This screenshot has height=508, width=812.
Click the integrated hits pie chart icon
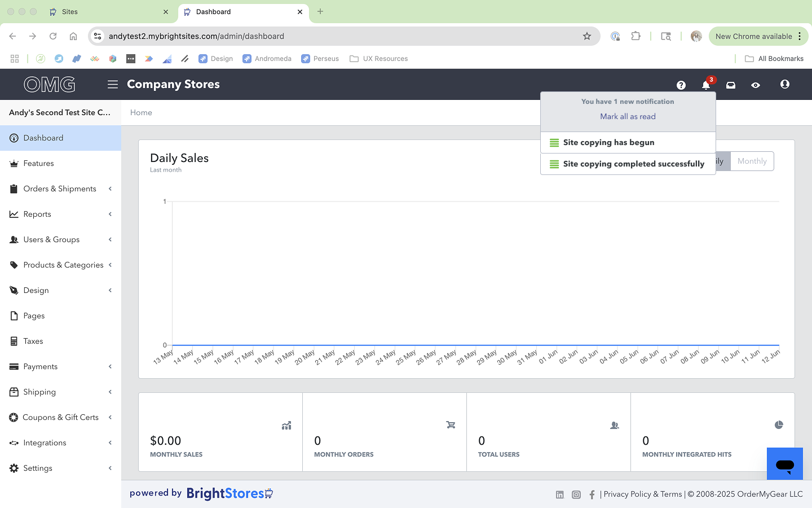coord(779,424)
